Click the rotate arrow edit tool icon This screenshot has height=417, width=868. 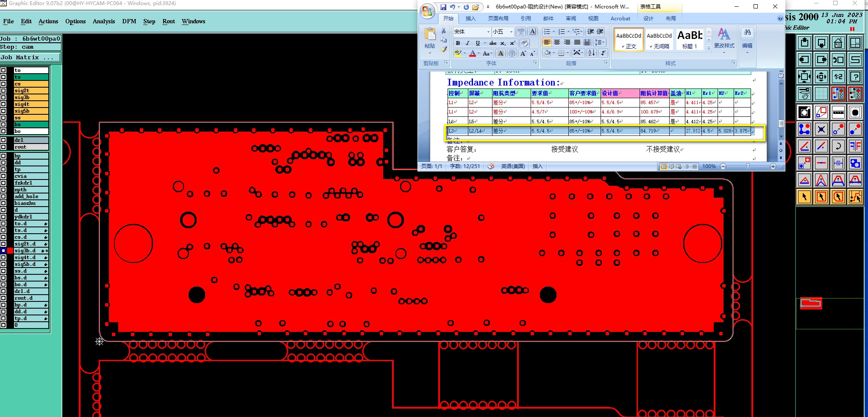pyautogui.click(x=838, y=146)
